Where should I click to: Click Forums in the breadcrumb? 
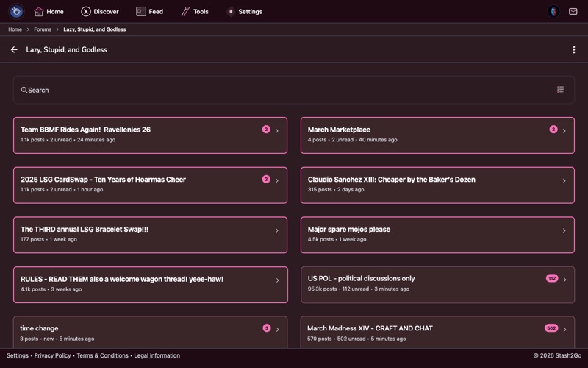[43, 29]
